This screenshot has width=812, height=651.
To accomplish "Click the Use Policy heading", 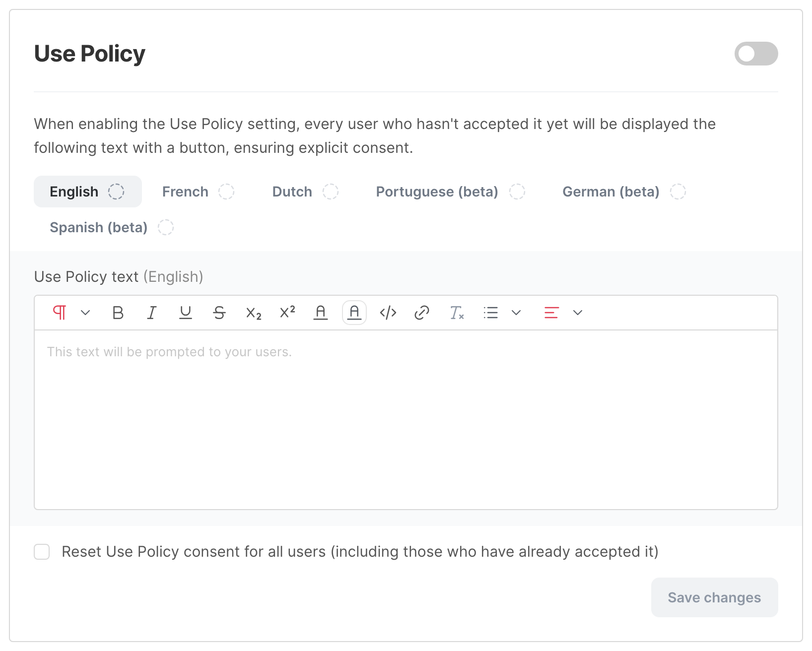I will 90,54.
